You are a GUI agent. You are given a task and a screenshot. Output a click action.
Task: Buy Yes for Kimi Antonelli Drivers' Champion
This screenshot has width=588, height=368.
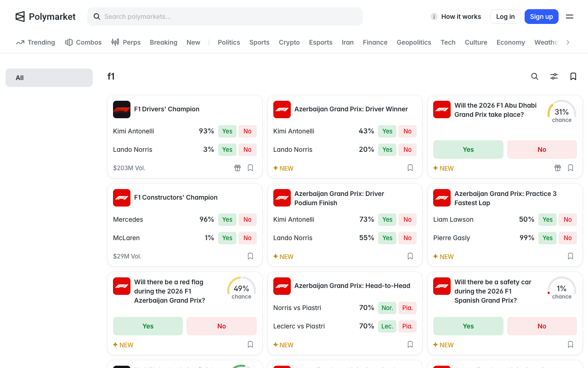[227, 131]
